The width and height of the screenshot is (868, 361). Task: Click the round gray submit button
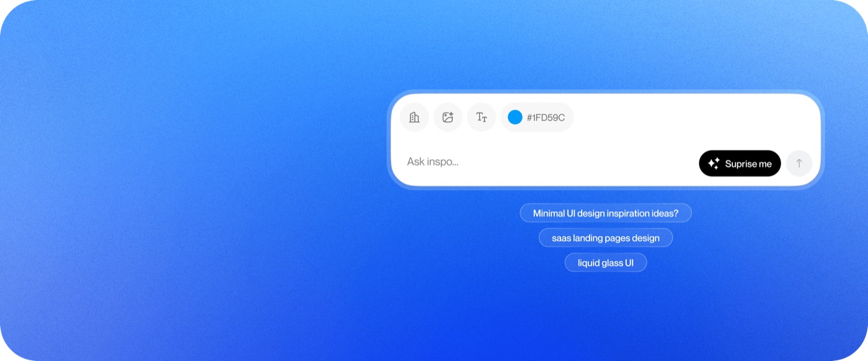click(x=799, y=163)
